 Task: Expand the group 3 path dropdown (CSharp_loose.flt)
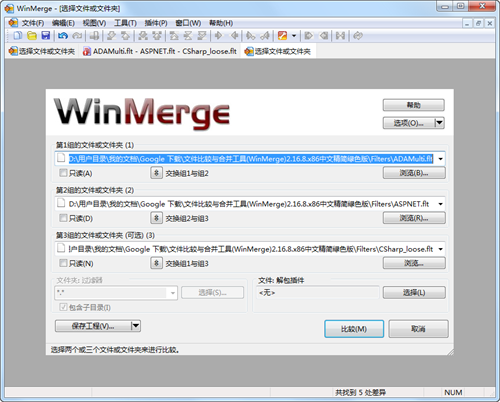[441, 249]
